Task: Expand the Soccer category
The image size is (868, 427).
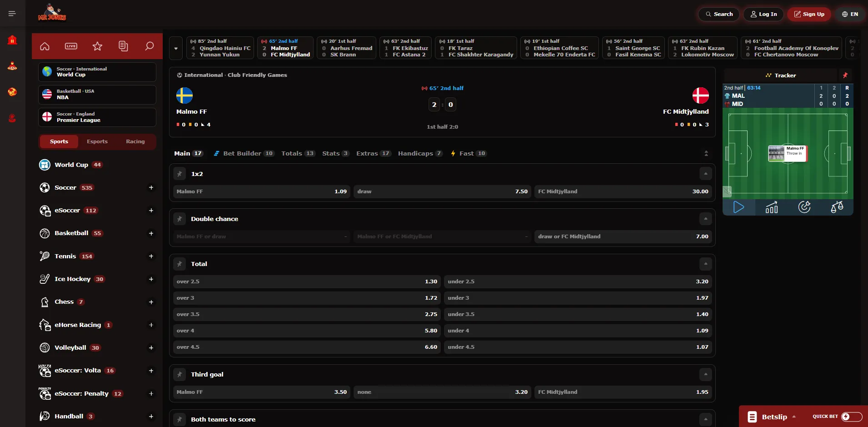Action: pos(151,187)
